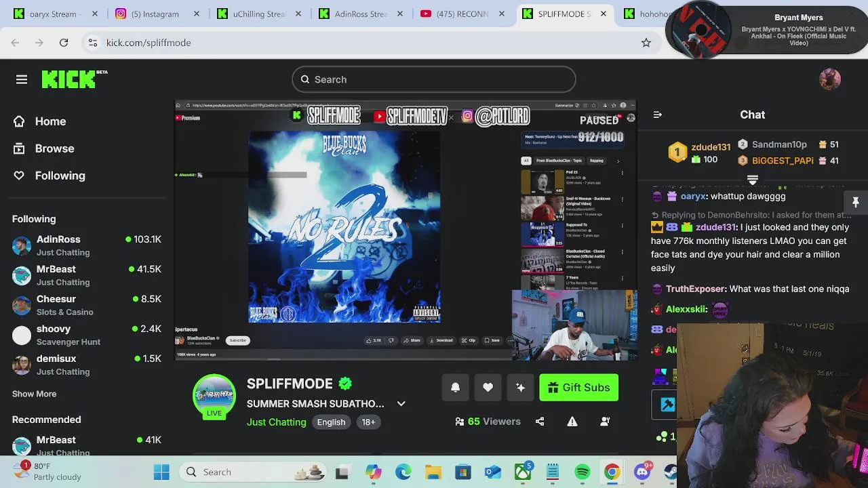Open the weather widget showing 80°F
The image size is (868, 488).
(x=47, y=472)
